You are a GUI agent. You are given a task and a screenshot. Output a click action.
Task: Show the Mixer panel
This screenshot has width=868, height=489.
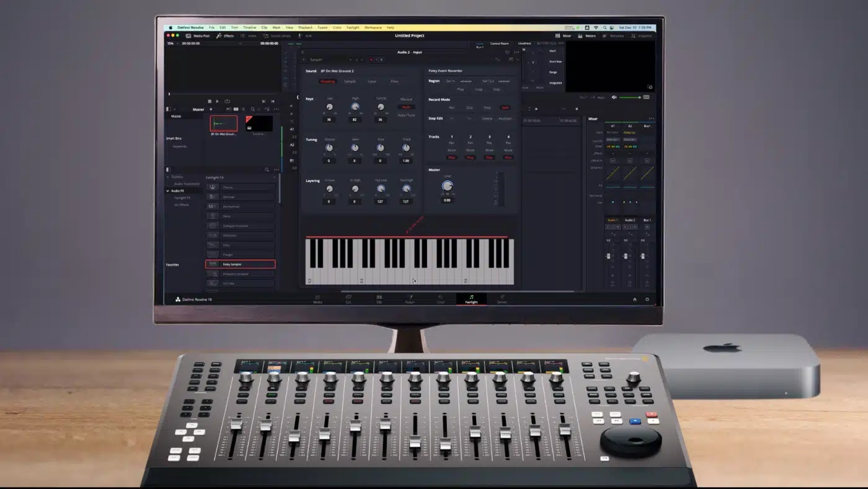565,36
